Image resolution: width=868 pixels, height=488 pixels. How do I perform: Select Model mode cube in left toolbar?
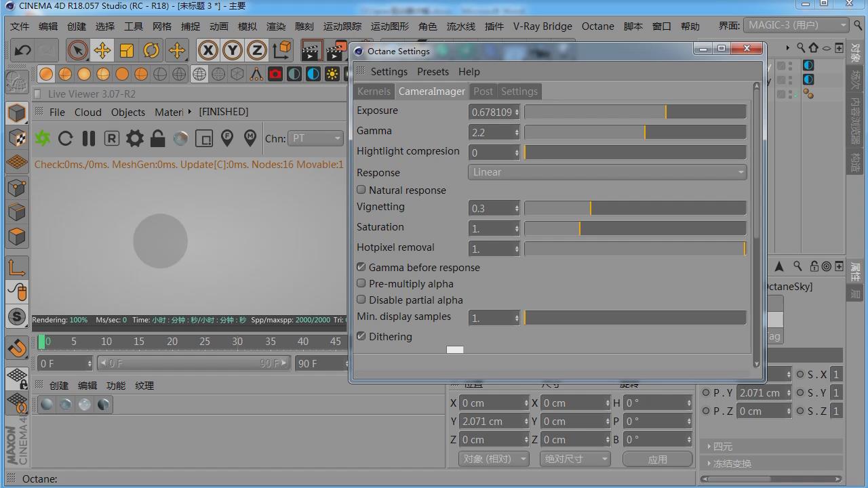(17, 113)
